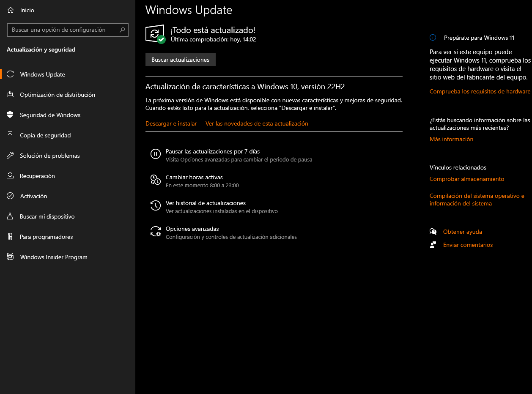The height and width of the screenshot is (394, 532).
Task: Click the search magnifier icon in settings box
Action: [x=122, y=30]
